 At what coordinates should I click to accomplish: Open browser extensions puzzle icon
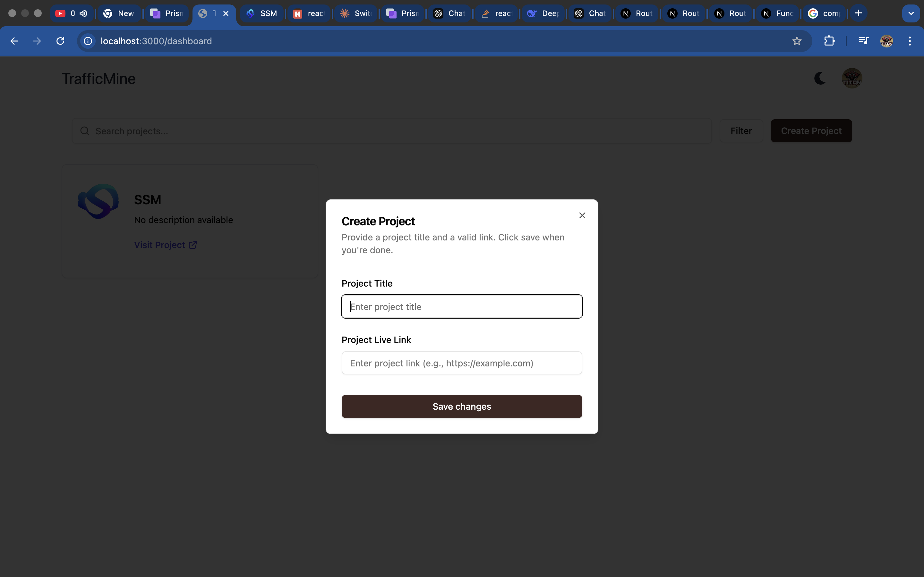click(x=829, y=41)
